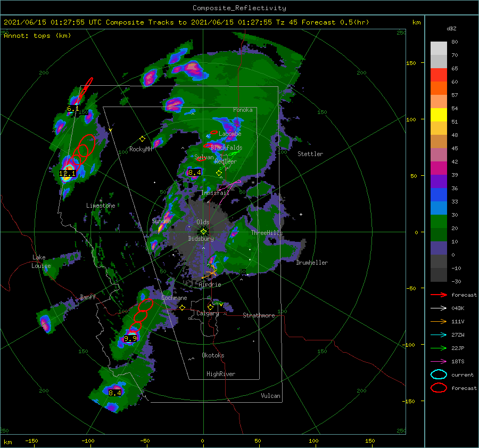
Task: Click the Drumheller label
Action: coord(312,263)
